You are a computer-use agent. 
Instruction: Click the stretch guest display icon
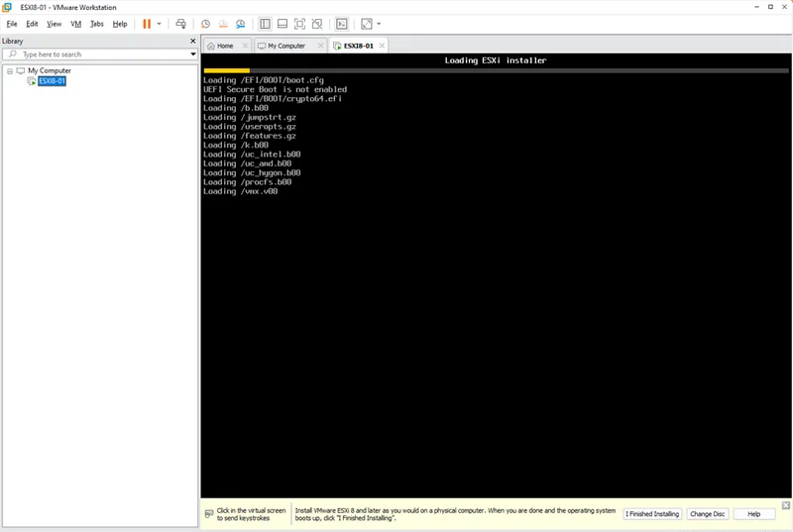tap(366, 24)
